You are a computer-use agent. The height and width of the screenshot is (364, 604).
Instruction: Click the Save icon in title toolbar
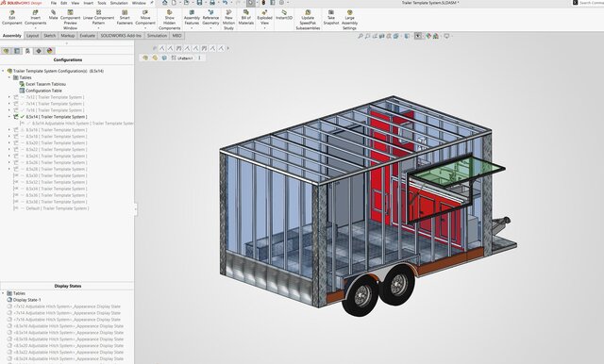(199, 3)
